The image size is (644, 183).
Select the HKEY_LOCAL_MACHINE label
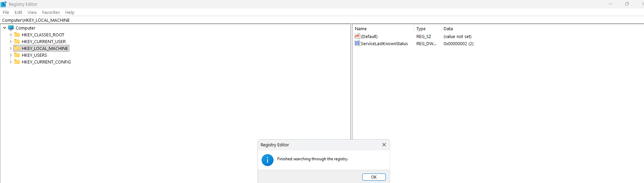click(x=45, y=48)
